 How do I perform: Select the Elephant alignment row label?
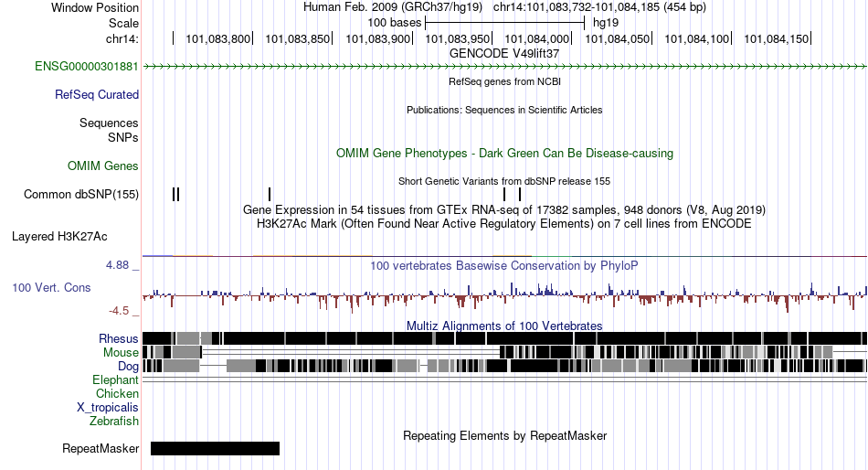(116, 380)
